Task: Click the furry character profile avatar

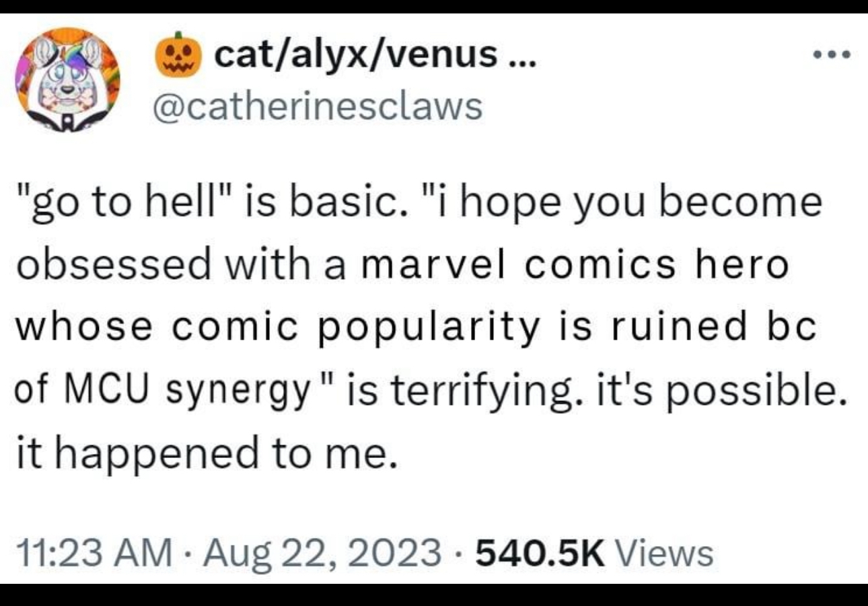Action: coord(67,78)
